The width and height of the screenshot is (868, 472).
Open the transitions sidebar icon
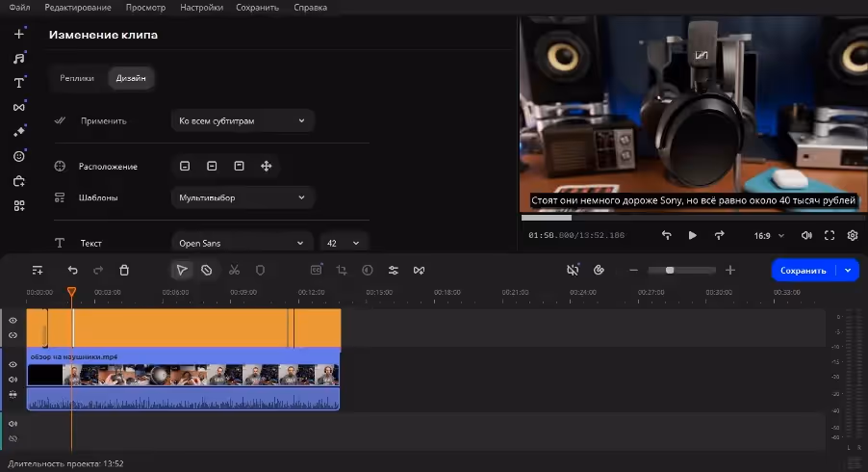click(x=19, y=107)
